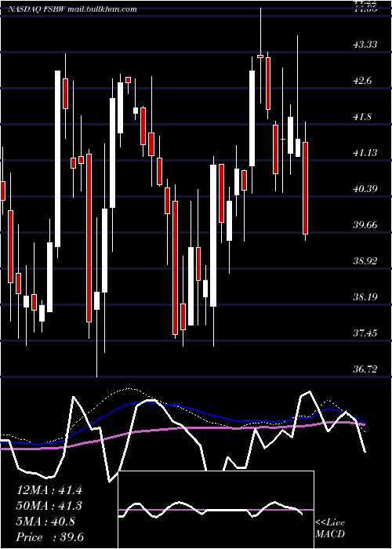Click the 42.6 price axis label
Image resolution: width=392 pixels, height=549 pixels.
point(362,81)
